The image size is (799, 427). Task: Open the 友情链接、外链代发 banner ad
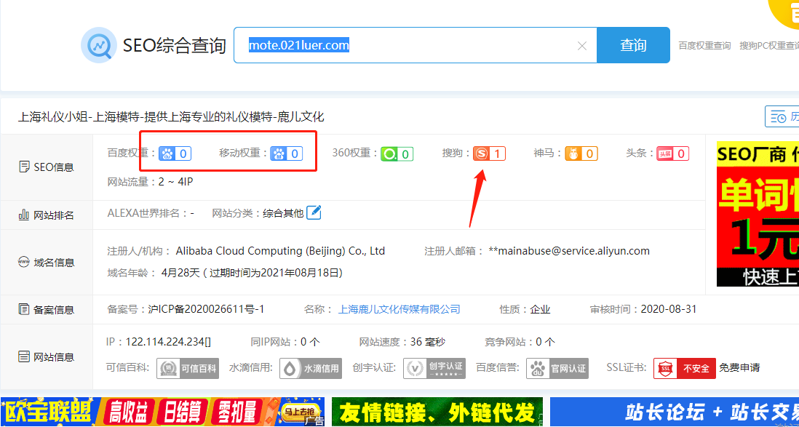click(x=437, y=412)
